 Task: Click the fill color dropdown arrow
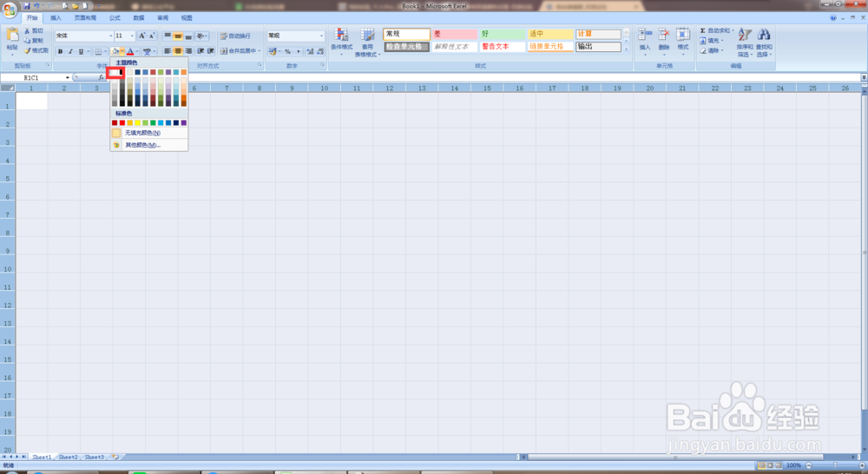[122, 51]
